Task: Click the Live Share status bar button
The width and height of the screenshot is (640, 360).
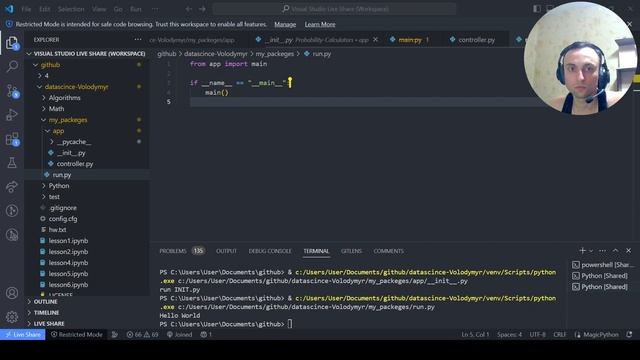Action: 22,335
